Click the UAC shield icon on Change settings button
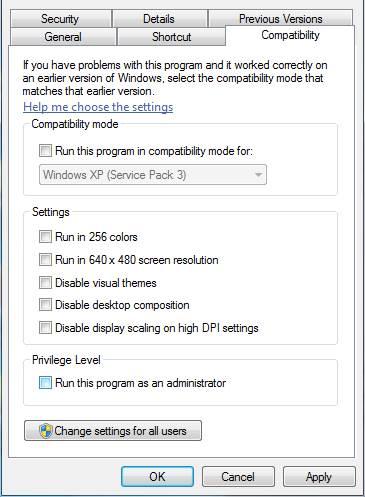 (46, 431)
